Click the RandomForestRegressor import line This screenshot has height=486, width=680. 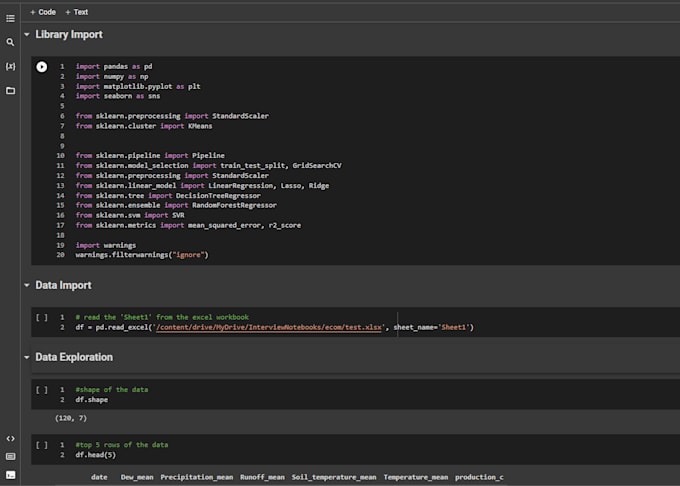click(176, 205)
